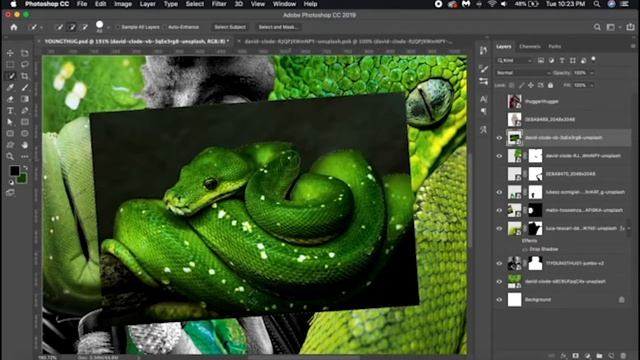Open the Edit Toolbar three-dots menu
640x360 pixels.
(25, 156)
